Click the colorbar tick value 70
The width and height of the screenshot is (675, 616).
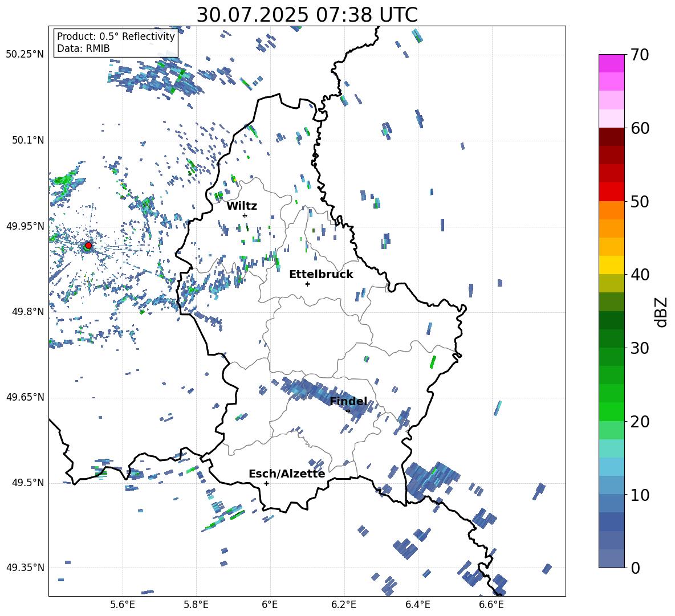click(x=640, y=55)
